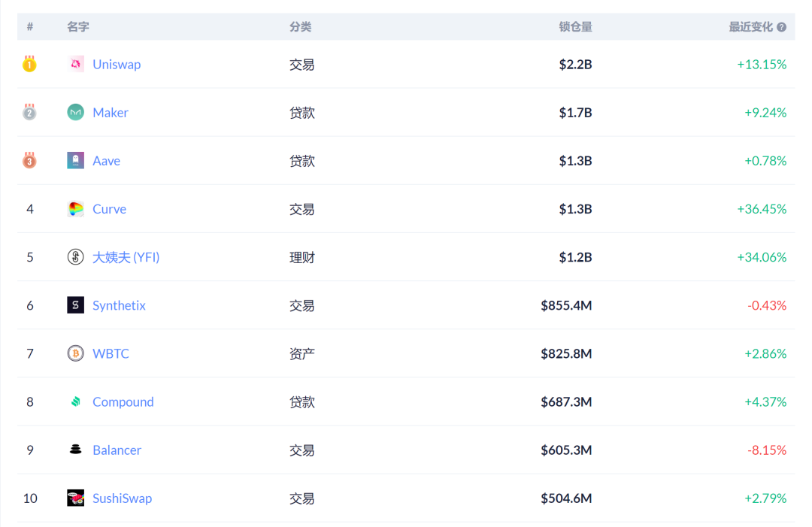Screen dimensions: 812x527
Task: Click the YFI circular logo icon
Action: 76,257
